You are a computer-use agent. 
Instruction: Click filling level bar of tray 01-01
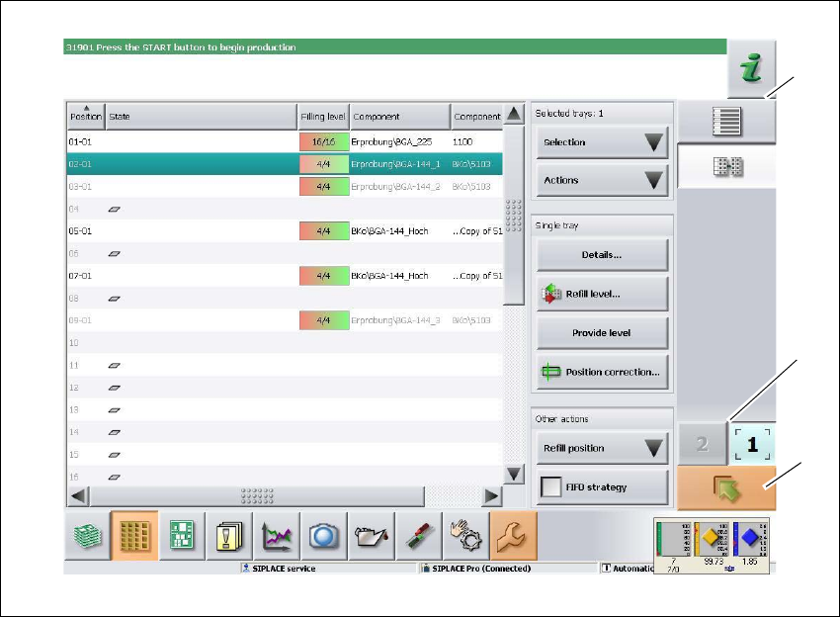tap(323, 142)
